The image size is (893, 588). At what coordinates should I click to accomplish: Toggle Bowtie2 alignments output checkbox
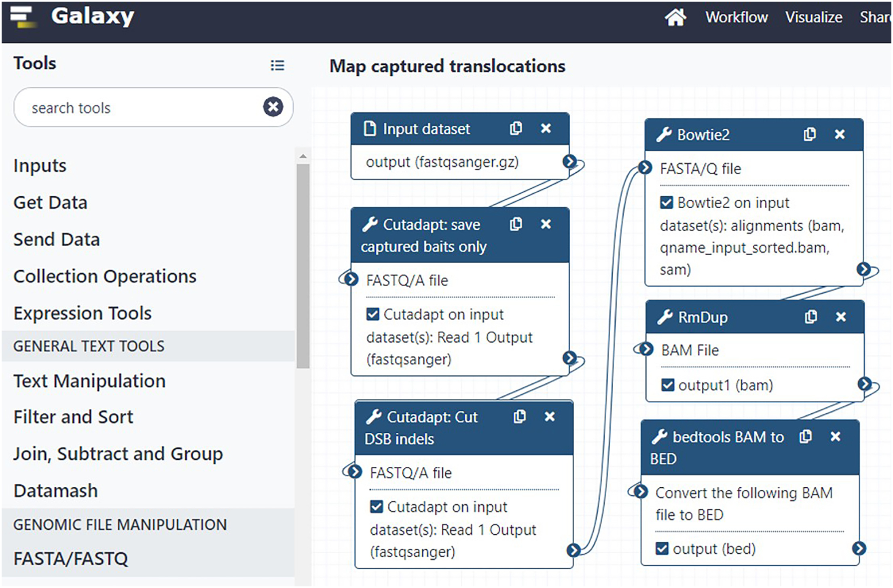coord(666,202)
